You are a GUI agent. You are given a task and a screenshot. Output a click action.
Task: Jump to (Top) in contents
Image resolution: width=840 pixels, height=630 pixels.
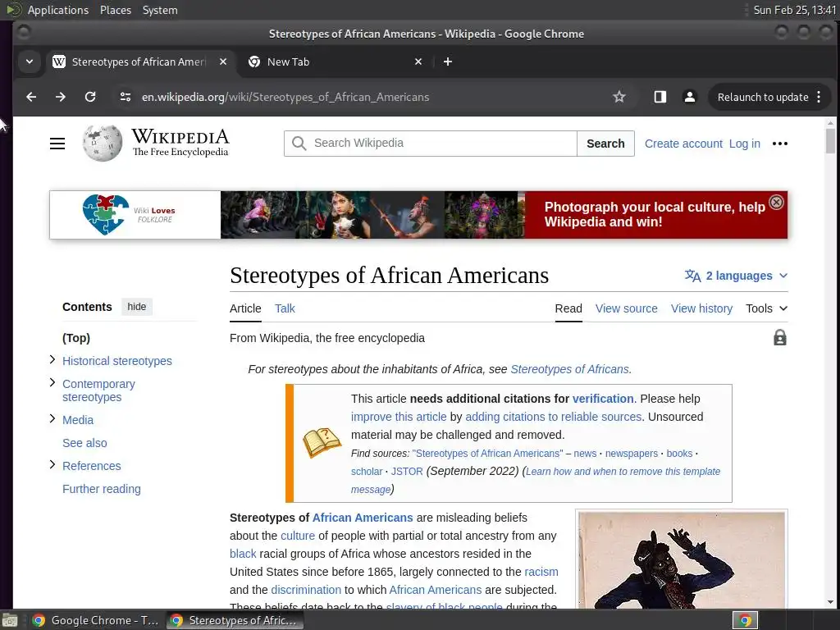pyautogui.click(x=76, y=338)
